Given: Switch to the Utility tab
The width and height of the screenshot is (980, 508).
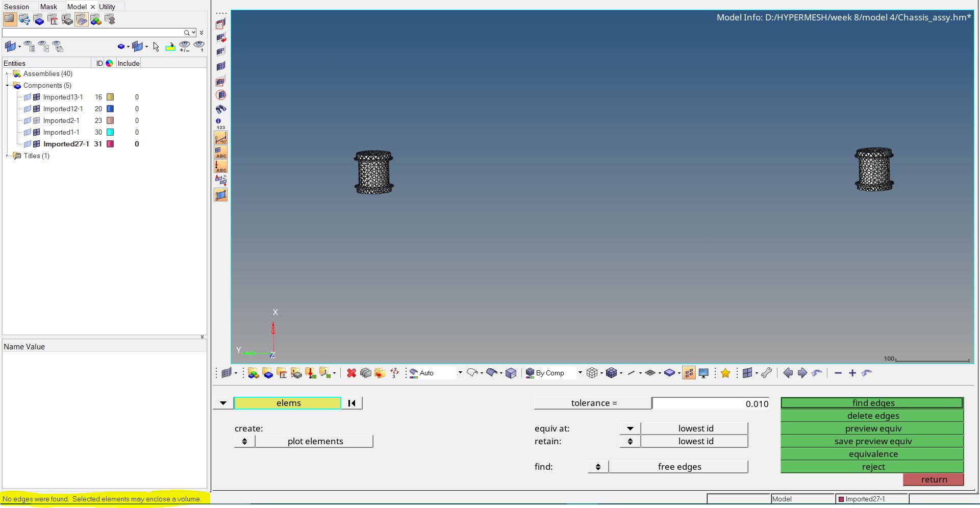Looking at the screenshot, I should (108, 7).
